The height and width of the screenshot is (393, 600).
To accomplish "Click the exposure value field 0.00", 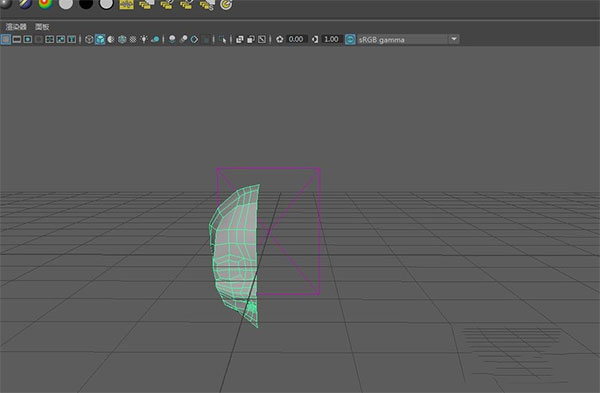I will click(x=296, y=39).
